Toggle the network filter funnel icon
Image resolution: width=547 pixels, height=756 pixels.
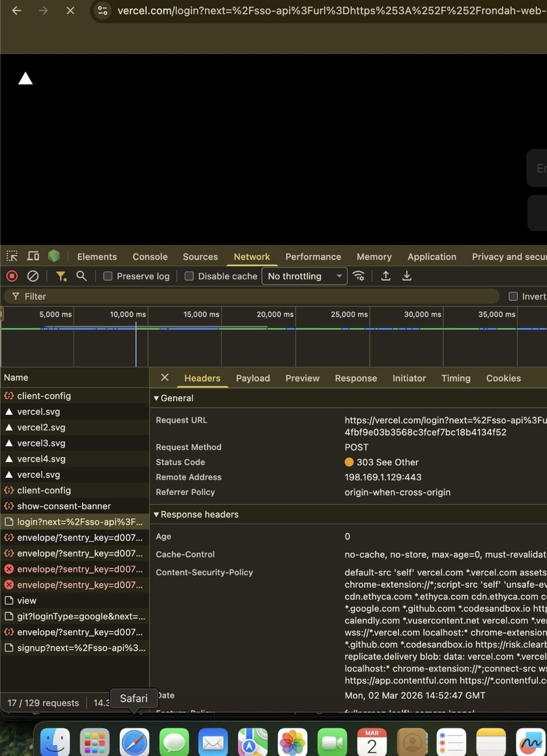pyautogui.click(x=61, y=276)
